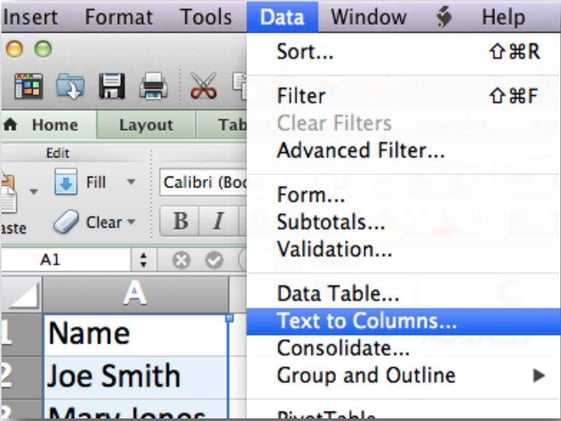Click the open folder toolbar icon
561x421 pixels.
pyautogui.click(x=70, y=86)
